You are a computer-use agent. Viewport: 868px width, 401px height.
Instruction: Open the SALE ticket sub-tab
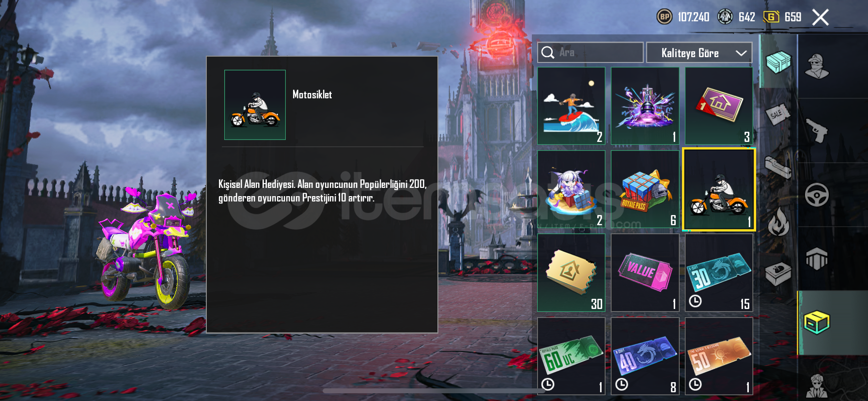pos(777,114)
